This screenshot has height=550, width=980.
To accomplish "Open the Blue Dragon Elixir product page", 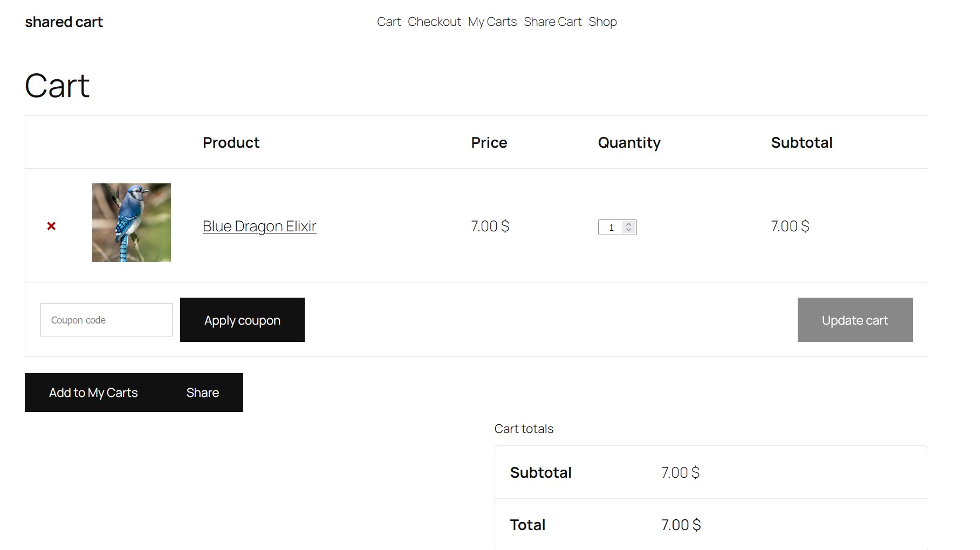I will pos(259,226).
